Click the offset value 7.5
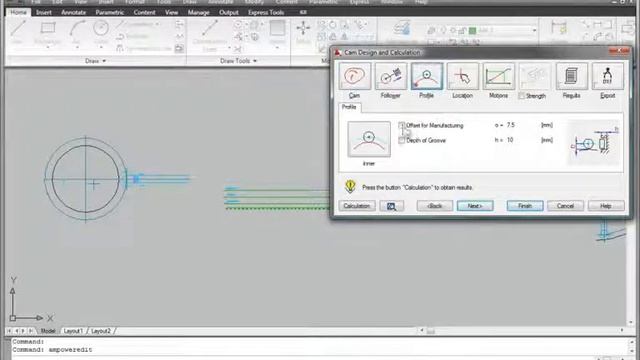640x360 pixels. click(x=511, y=125)
